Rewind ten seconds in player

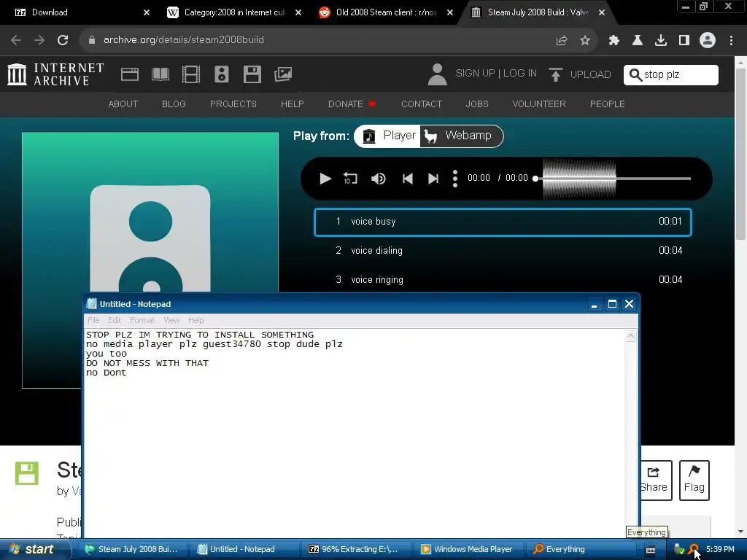click(x=350, y=179)
